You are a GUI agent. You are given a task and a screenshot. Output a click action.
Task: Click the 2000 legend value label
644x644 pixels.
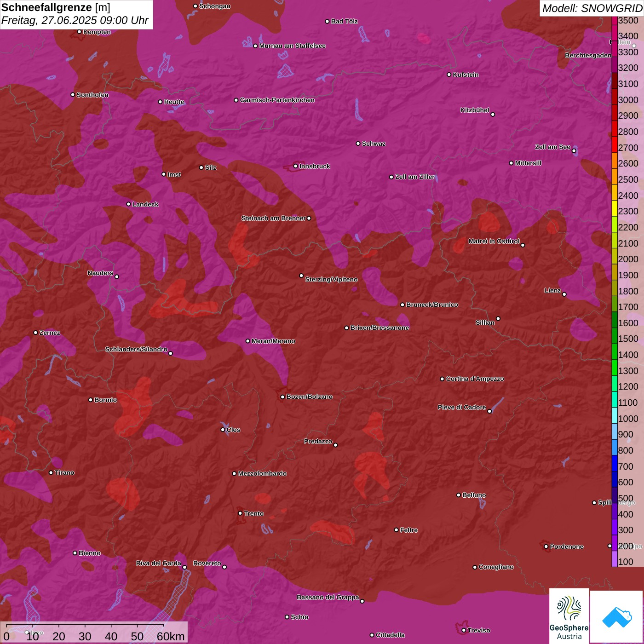(x=628, y=259)
